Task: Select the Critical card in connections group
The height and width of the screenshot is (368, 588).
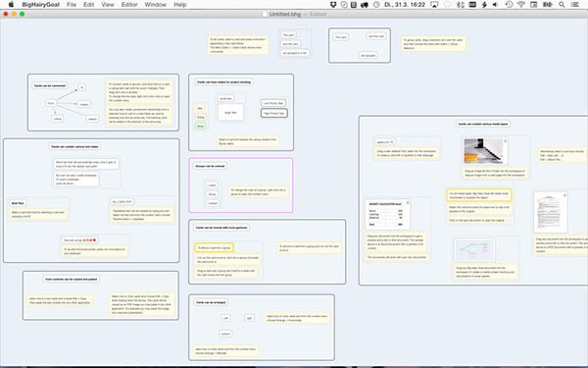Action: click(58, 119)
